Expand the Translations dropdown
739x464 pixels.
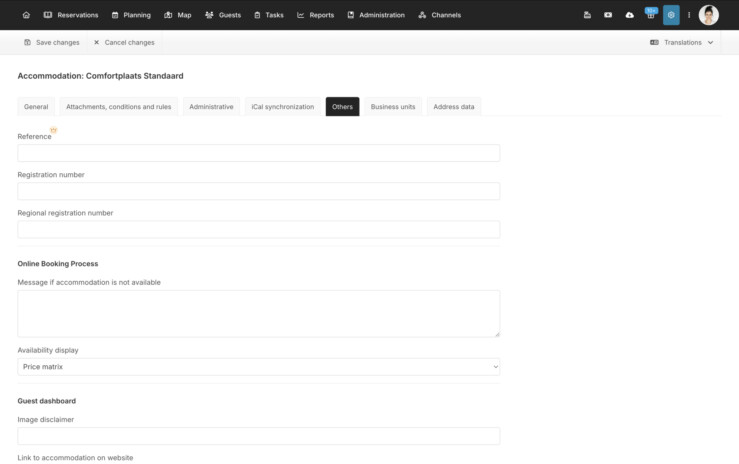pyautogui.click(x=682, y=42)
